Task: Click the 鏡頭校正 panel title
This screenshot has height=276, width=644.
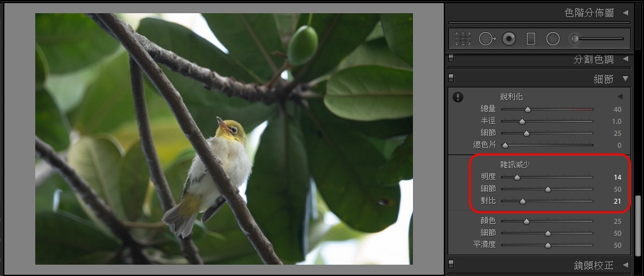Action: 594,265
